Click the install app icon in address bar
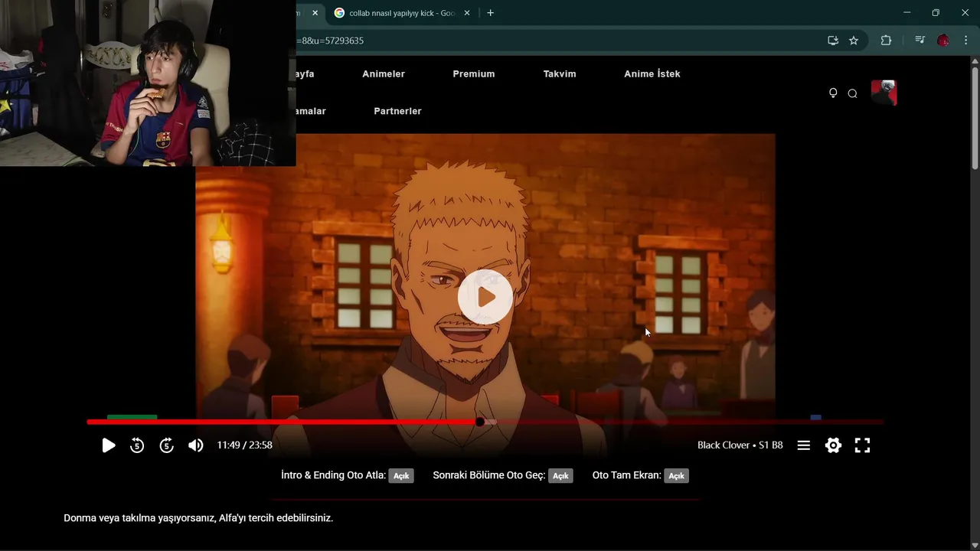Screen dimensions: 980x551 point(833,41)
